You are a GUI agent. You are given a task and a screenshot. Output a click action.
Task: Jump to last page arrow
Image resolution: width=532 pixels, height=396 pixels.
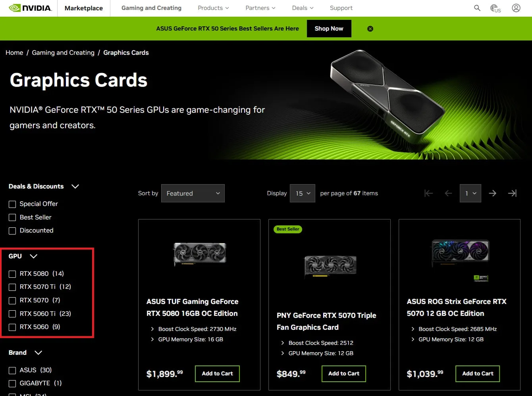click(513, 193)
